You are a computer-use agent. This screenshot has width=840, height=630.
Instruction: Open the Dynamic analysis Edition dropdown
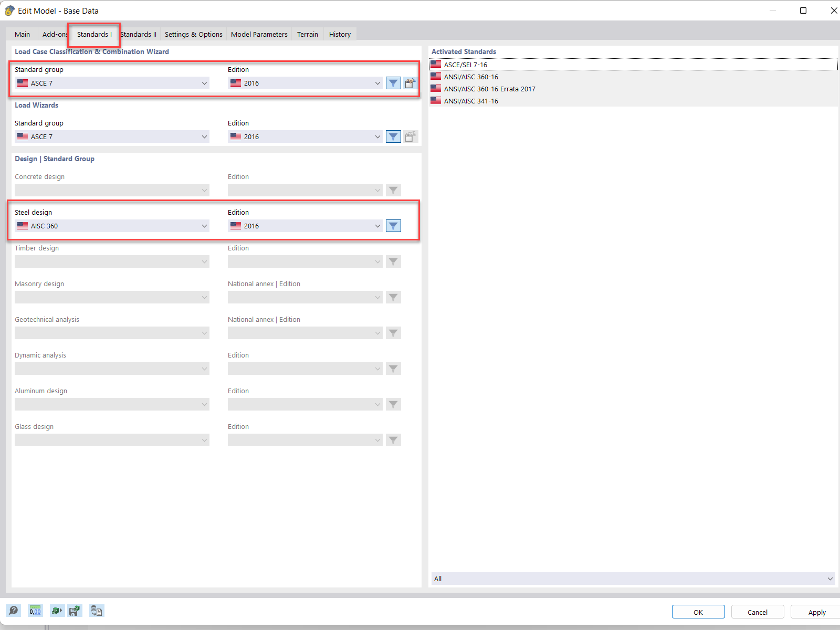(x=305, y=369)
